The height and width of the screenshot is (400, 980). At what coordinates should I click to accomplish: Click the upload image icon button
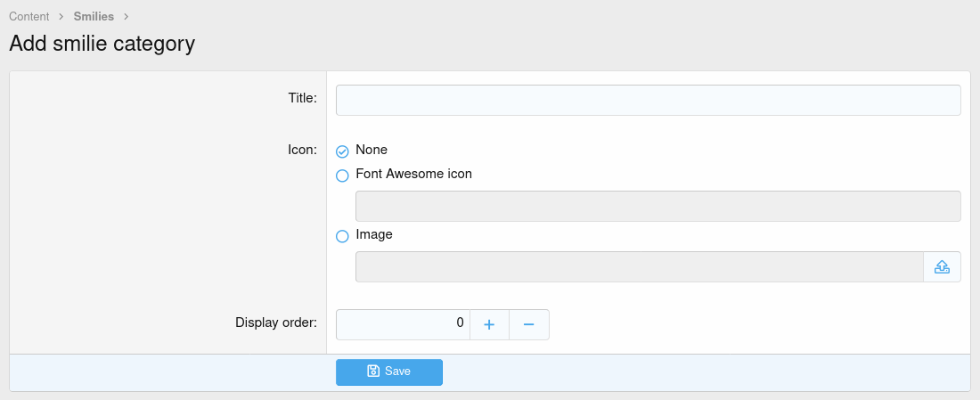pos(942,266)
